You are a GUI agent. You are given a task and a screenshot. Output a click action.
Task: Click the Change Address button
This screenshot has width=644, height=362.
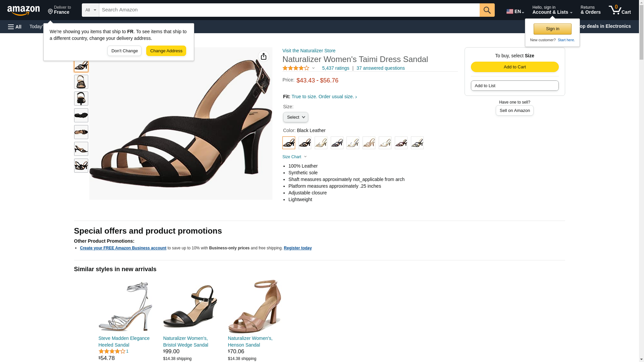166,51
